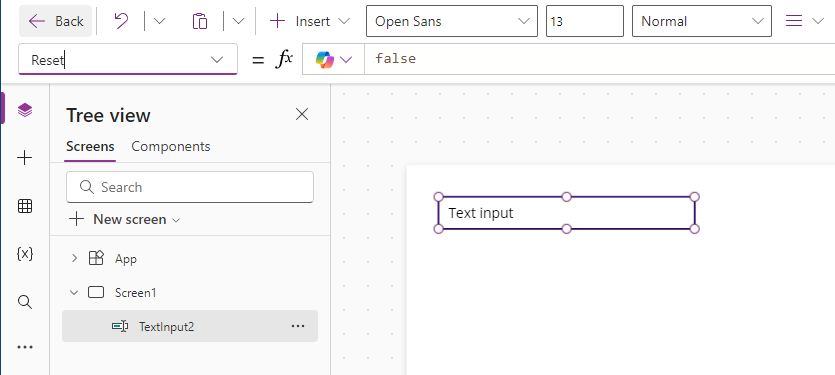Click the Paste clipboard icon
Screen dimensions: 835x375
(x=200, y=21)
